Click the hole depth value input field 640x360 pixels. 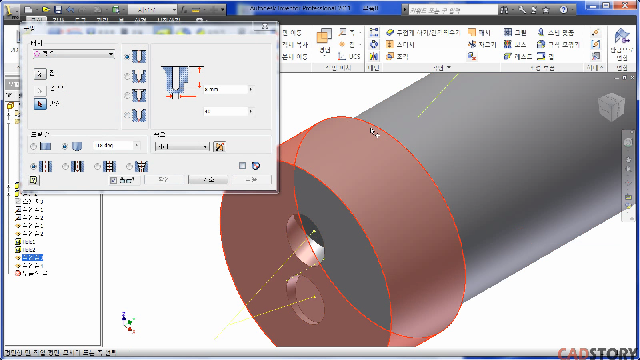pyautogui.click(x=226, y=89)
